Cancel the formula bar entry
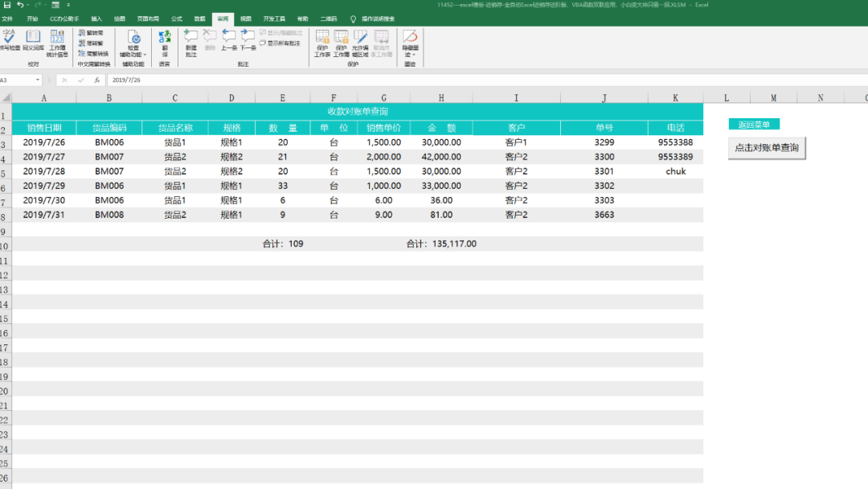 coord(64,80)
